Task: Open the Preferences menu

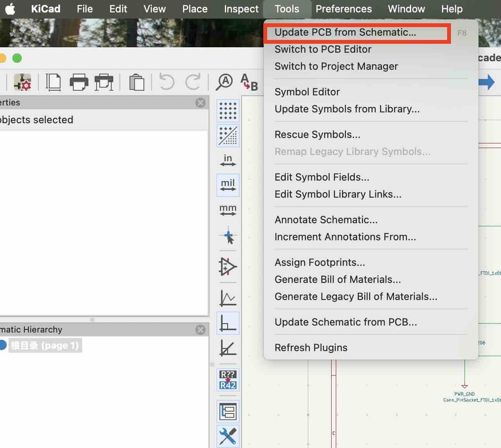Action: [344, 9]
